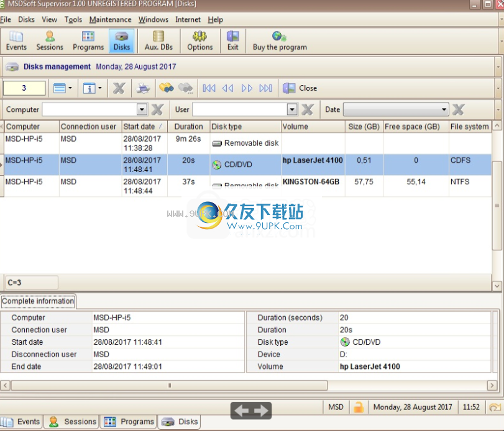Clear the Date filter

(458, 109)
